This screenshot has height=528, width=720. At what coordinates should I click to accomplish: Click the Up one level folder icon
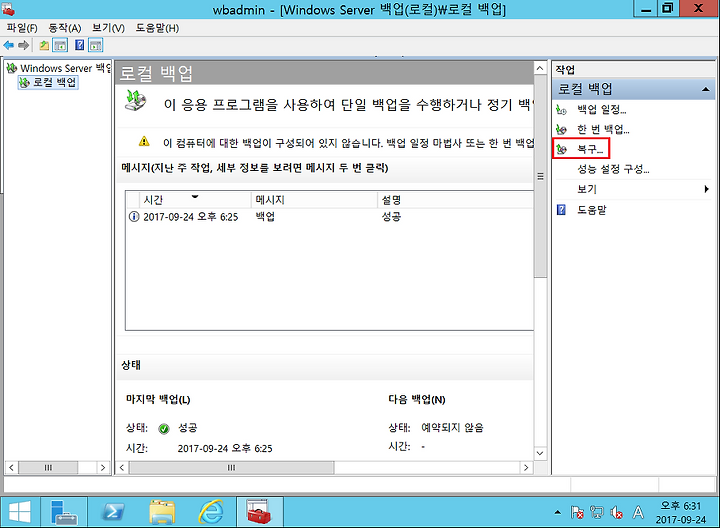click(x=44, y=45)
